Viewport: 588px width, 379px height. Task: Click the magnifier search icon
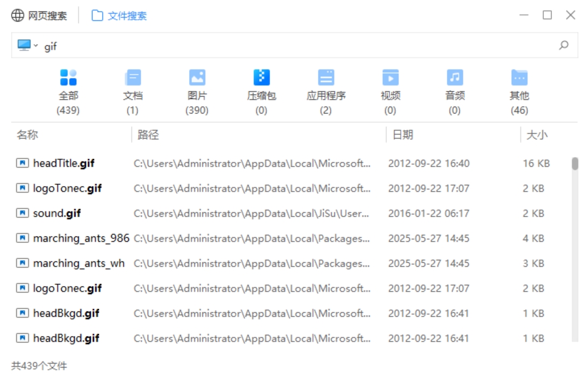pos(564,45)
